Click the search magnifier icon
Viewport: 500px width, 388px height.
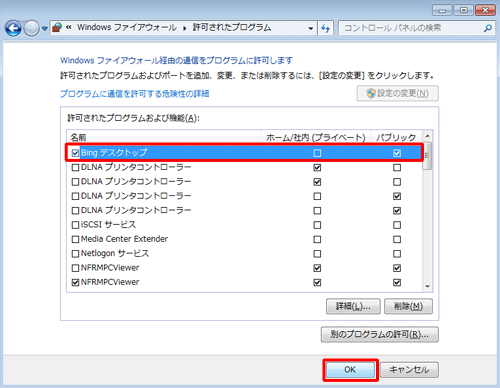pos(487,28)
